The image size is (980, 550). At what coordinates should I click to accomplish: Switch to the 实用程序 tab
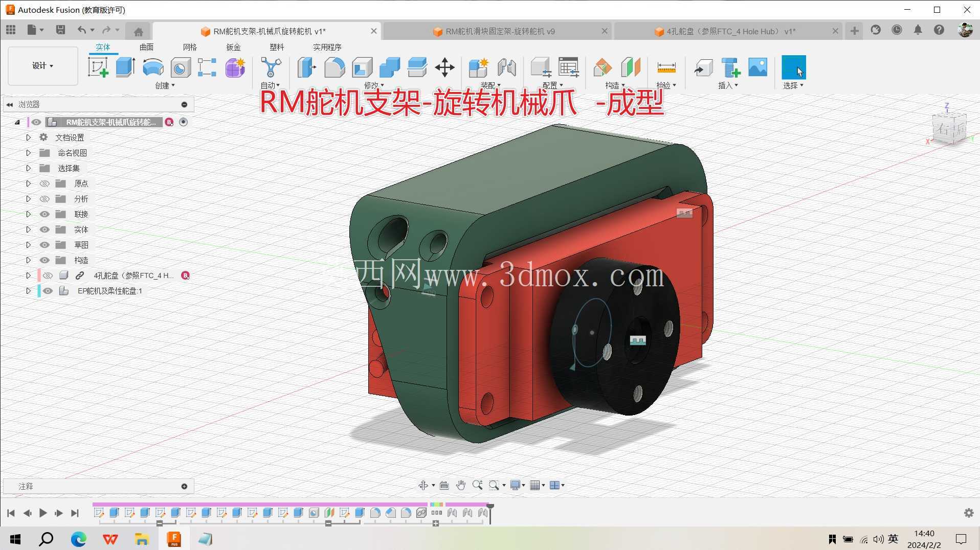pyautogui.click(x=327, y=47)
